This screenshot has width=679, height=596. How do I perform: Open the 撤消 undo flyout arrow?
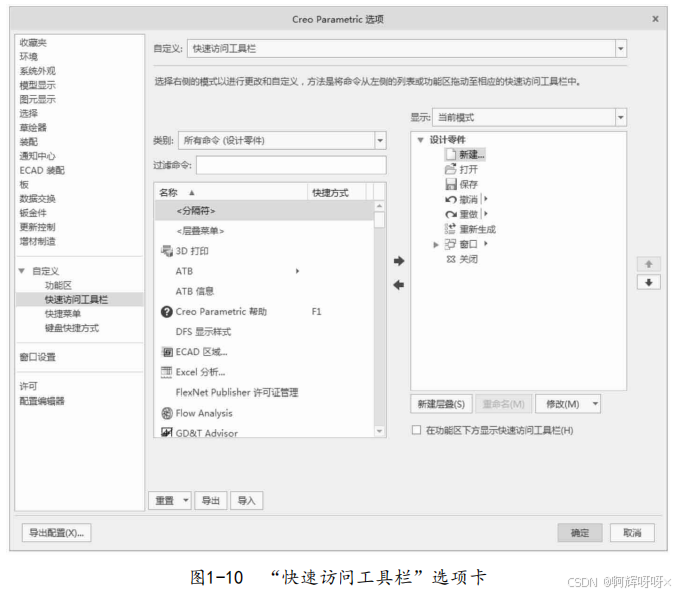pyautogui.click(x=485, y=199)
